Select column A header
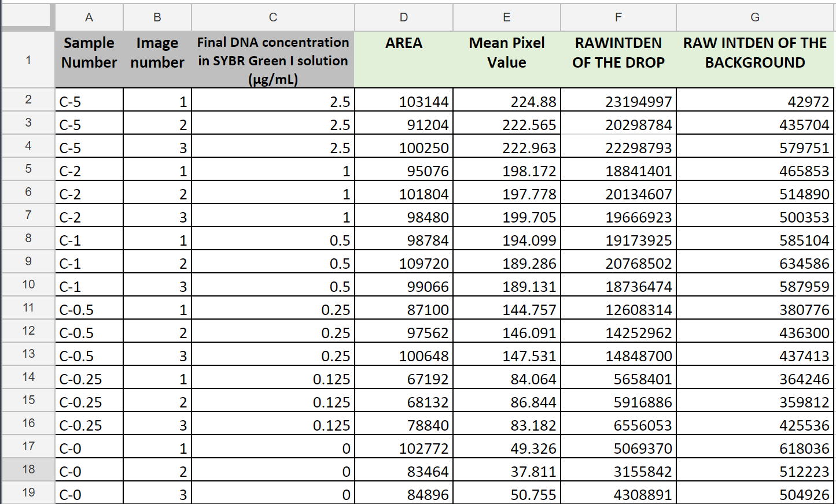 pos(89,17)
